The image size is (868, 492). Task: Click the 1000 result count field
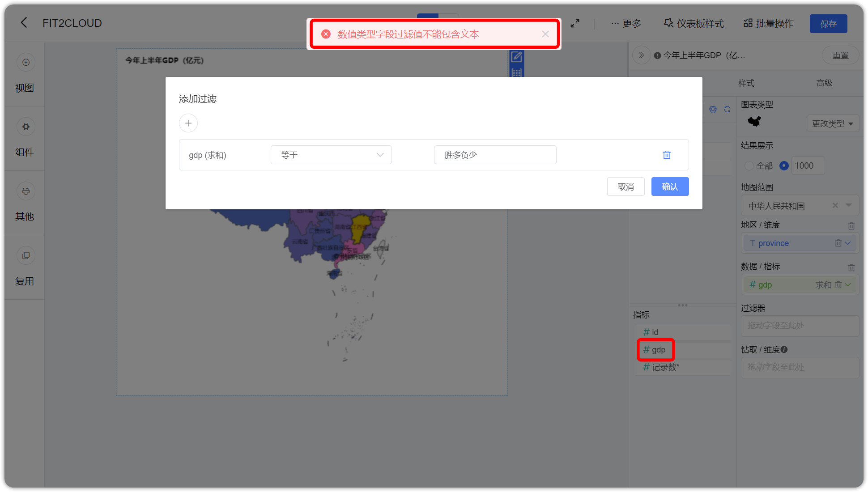point(808,165)
